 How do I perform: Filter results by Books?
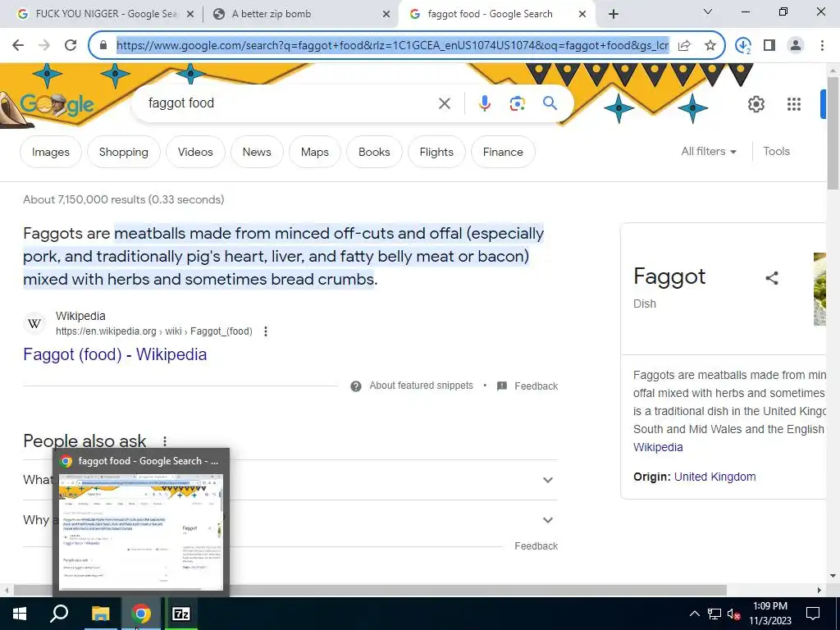374,152
